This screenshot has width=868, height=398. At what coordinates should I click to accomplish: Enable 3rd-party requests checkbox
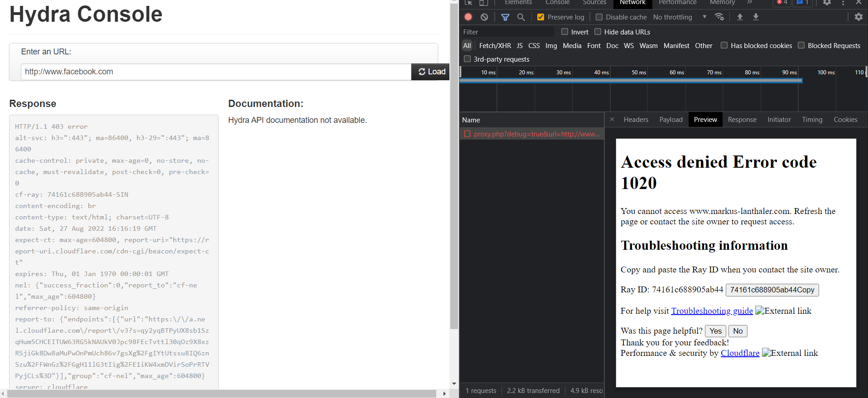467,59
